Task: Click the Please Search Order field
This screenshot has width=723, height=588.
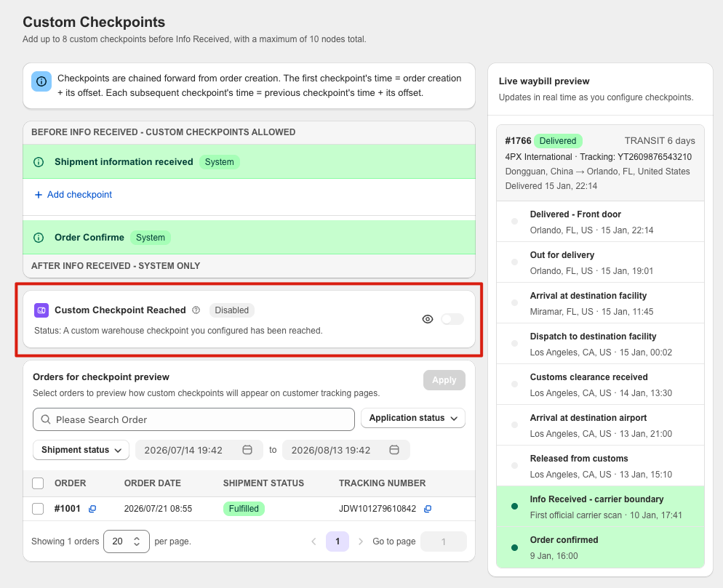Action: click(x=193, y=419)
